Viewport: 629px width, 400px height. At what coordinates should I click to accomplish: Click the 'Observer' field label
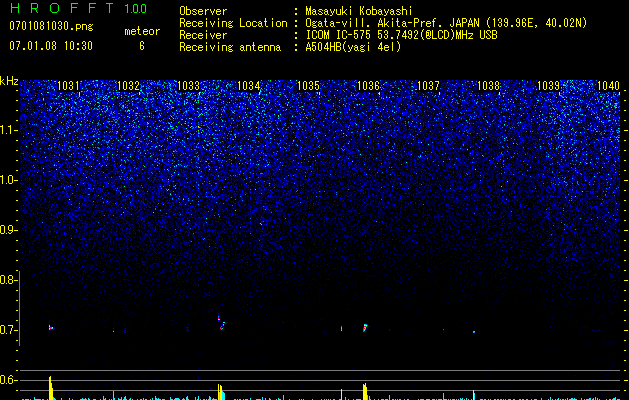[x=203, y=11]
